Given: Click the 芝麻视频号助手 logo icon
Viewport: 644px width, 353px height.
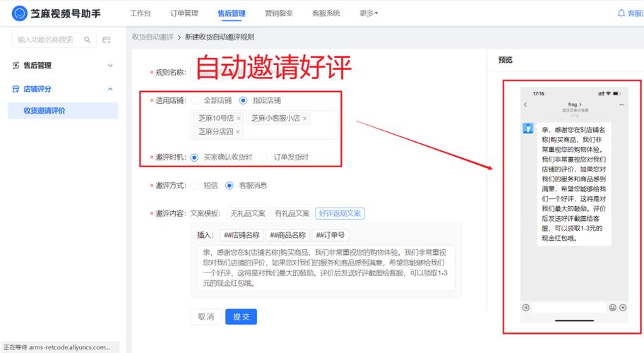Looking at the screenshot, I should (x=19, y=13).
